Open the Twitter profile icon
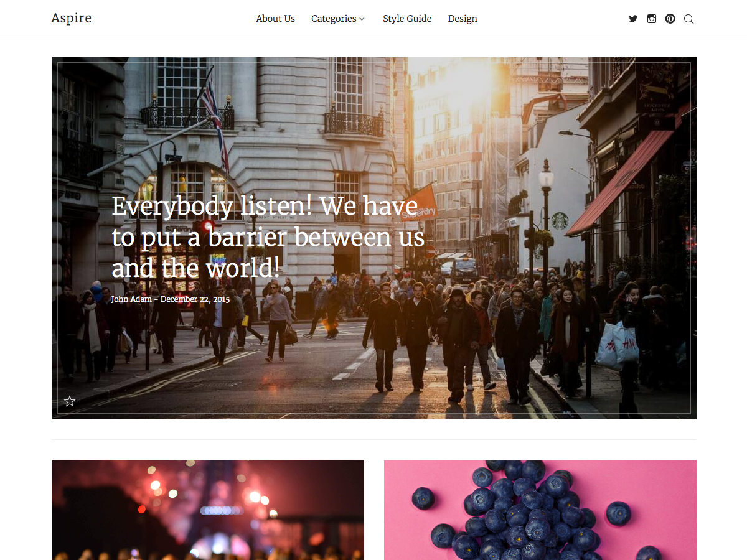 click(x=633, y=19)
